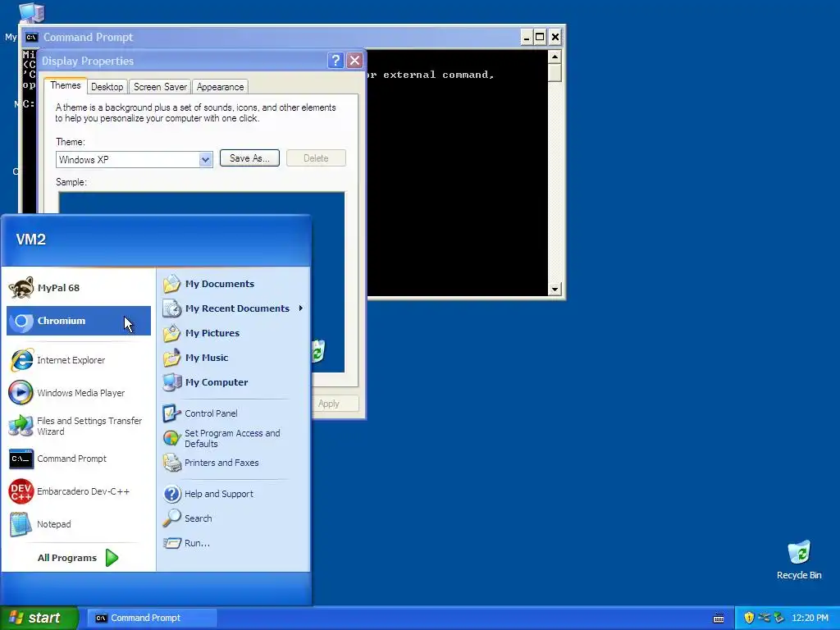Click Command Prompt scrollbar down arrow
The height and width of the screenshot is (630, 840).
[x=555, y=290]
